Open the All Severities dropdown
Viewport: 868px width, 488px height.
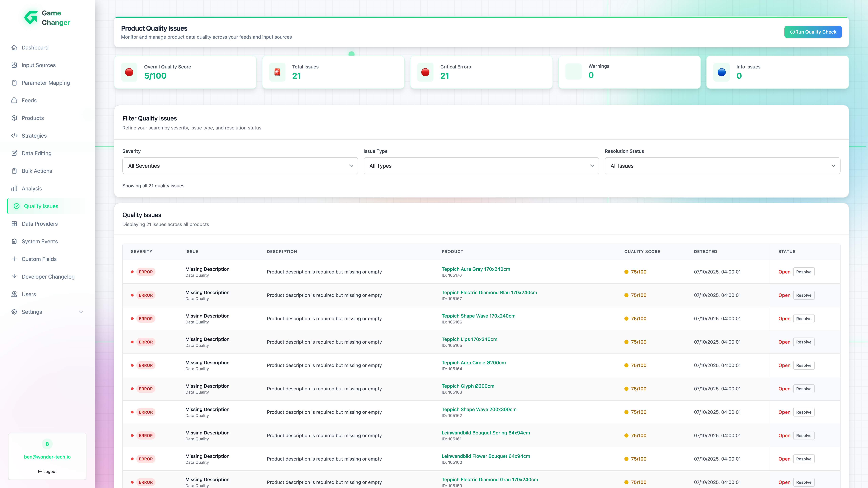(x=240, y=166)
